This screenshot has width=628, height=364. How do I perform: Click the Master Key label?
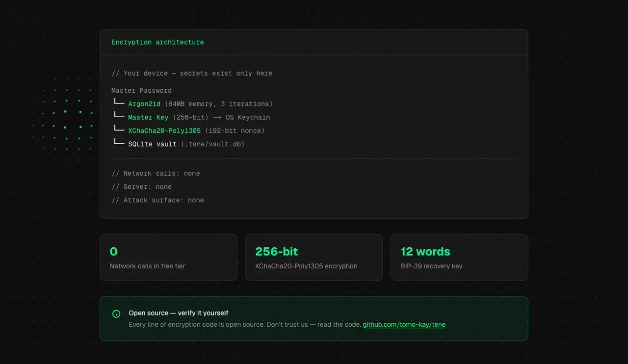pyautogui.click(x=148, y=117)
